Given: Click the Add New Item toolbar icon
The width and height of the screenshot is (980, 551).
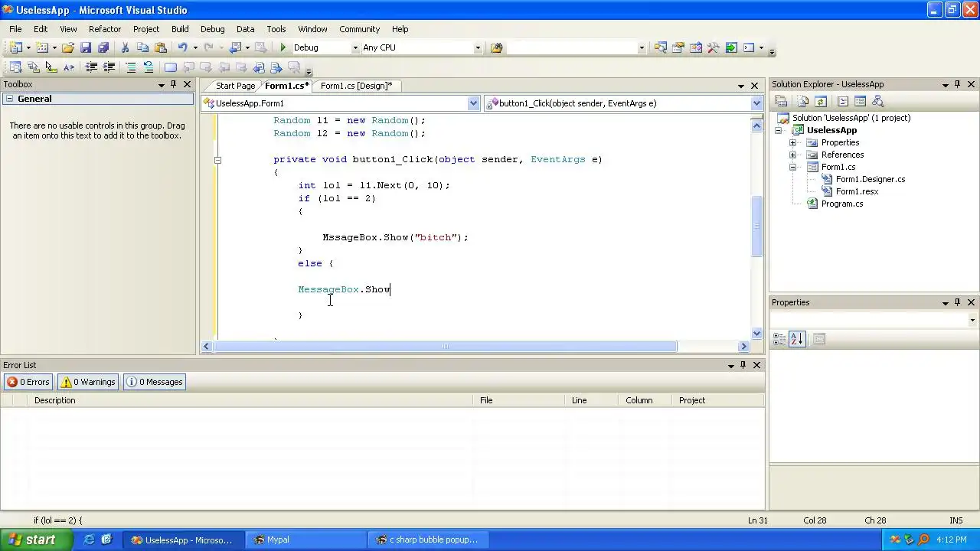Looking at the screenshot, I should point(42,47).
